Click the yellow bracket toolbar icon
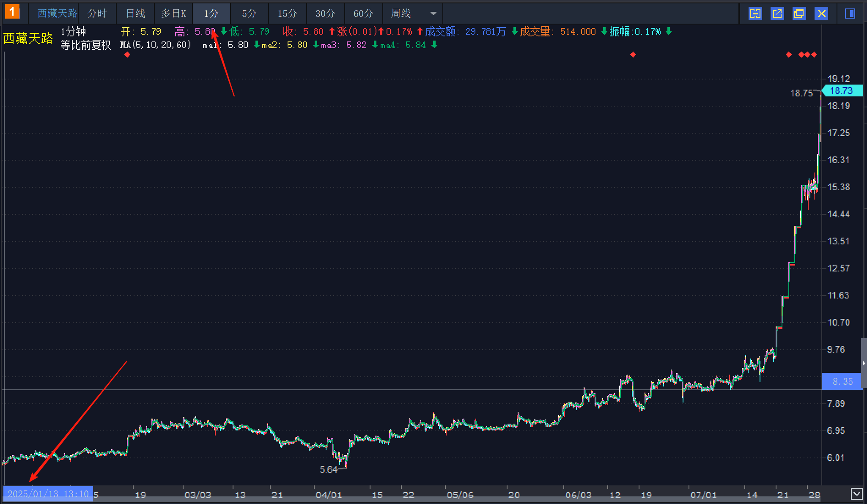This screenshot has height=504, width=867. (x=755, y=14)
